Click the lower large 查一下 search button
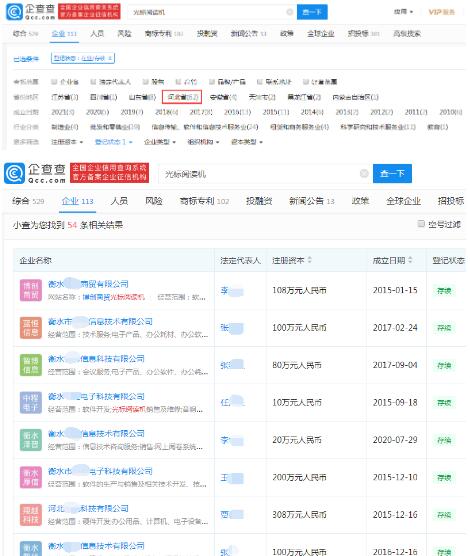470x556 pixels. click(392, 173)
